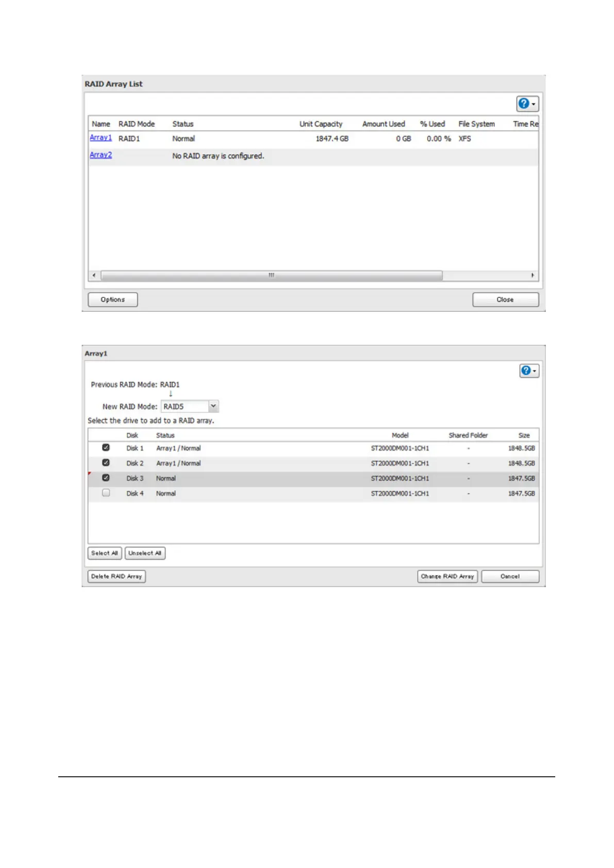Uncheck the Disk 1 checkbox
Image resolution: width=614 pixels, height=868 pixels.
(106, 447)
